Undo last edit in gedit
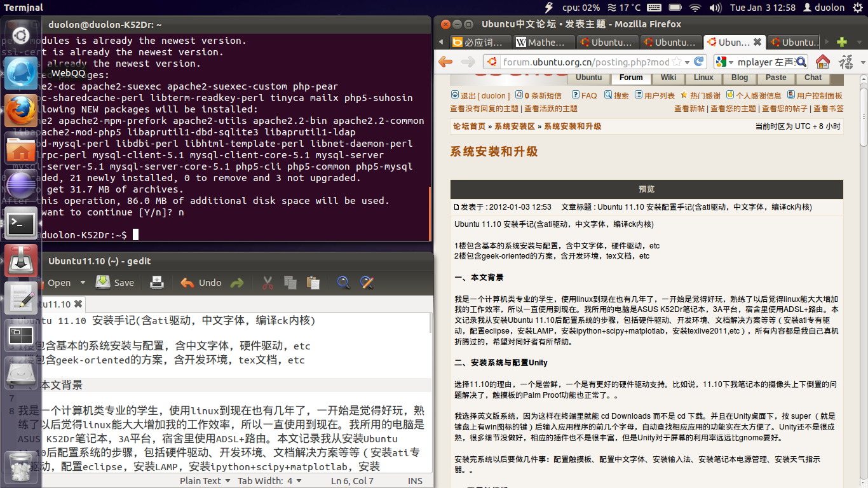Screen dimensions: 868x488 tap(201, 283)
